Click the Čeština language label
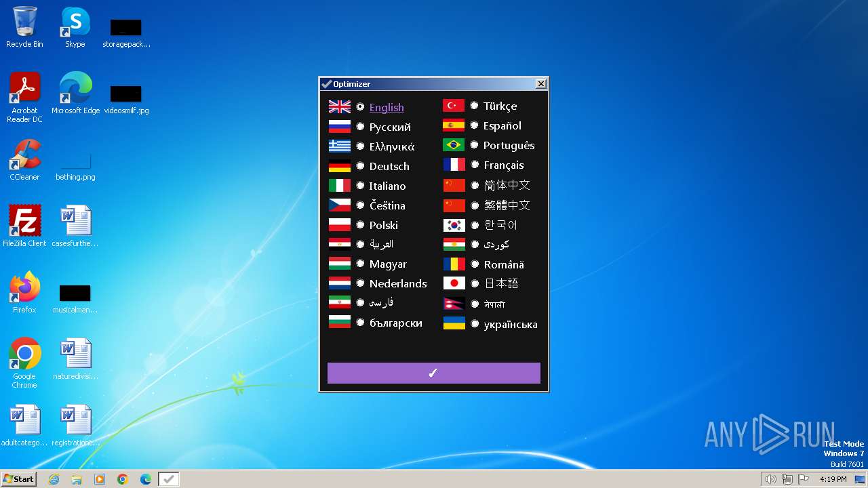 [x=387, y=205]
